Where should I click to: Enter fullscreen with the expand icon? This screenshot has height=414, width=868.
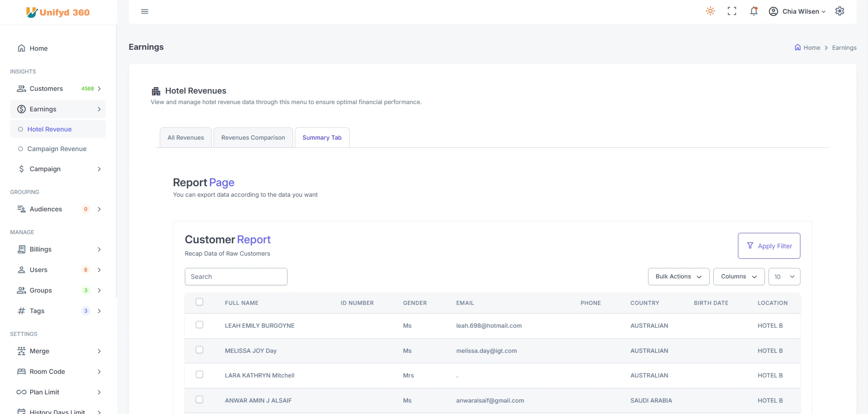pyautogui.click(x=732, y=11)
